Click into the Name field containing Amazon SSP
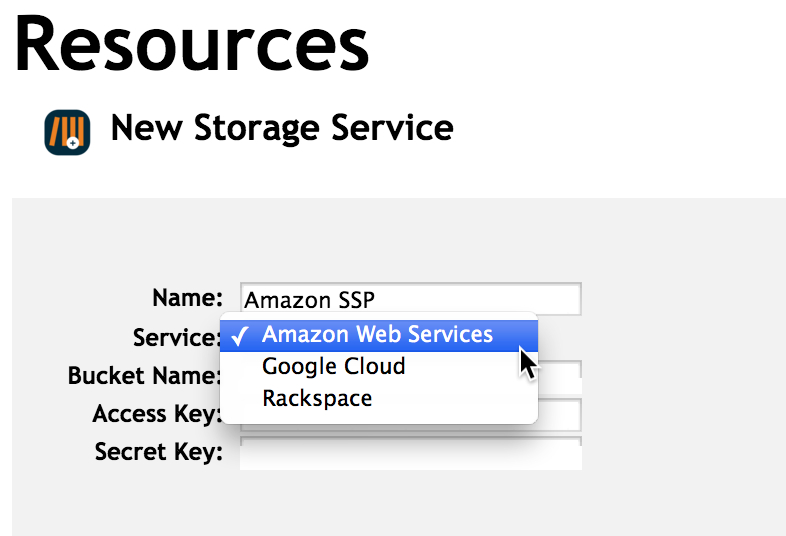Screen dimensions: 786x536 pos(411,299)
